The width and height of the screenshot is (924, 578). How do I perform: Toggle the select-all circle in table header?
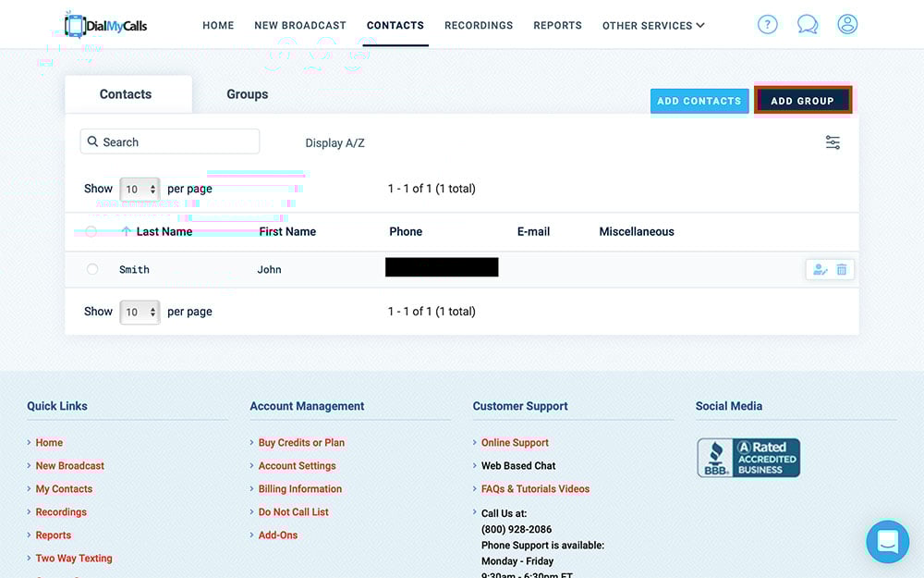[91, 232]
